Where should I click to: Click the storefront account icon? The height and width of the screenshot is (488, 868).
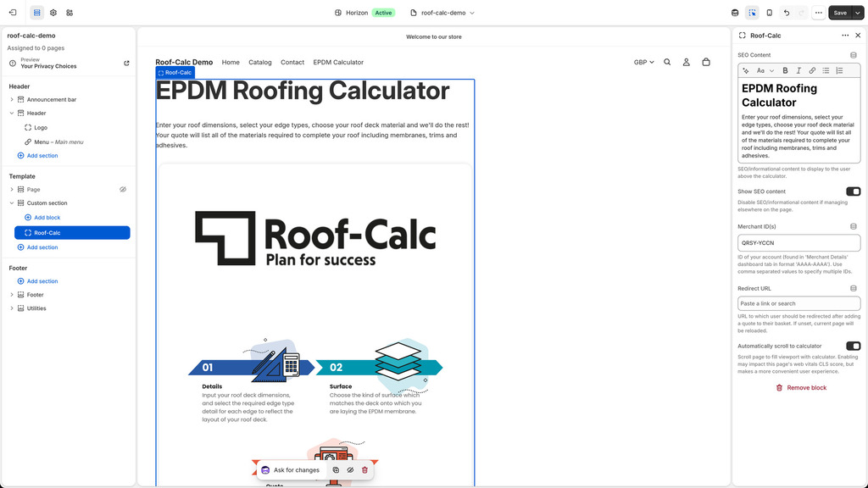click(686, 62)
